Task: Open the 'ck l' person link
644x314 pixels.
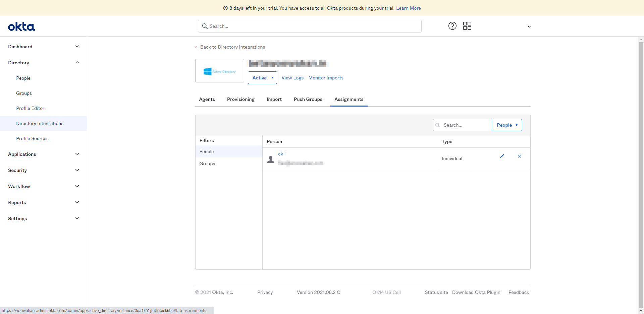Action: [282, 154]
